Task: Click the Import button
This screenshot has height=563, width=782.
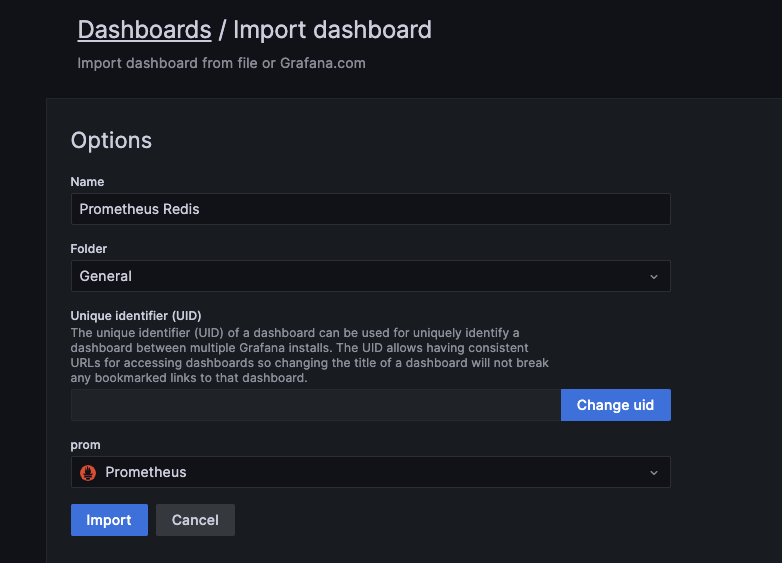Action: (x=109, y=520)
